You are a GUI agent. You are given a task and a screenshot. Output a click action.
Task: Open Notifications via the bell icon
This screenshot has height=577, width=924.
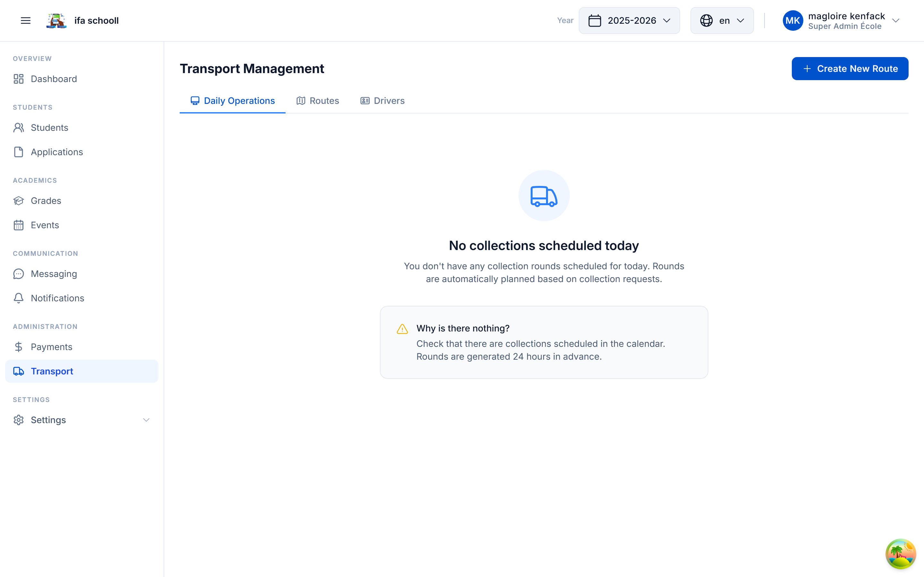point(19,298)
